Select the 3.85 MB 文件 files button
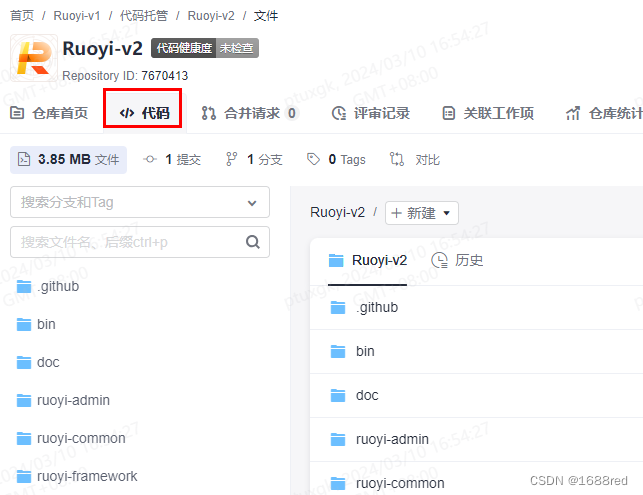 68,160
